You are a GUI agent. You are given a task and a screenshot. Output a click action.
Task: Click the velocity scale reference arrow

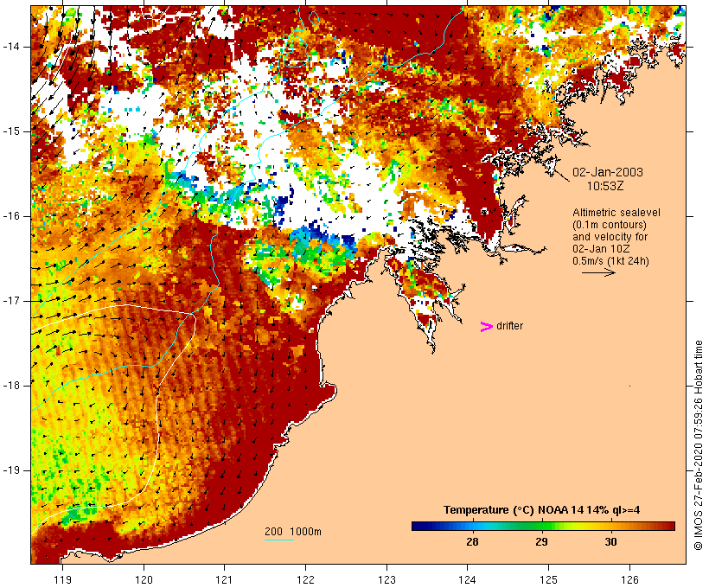598,272
